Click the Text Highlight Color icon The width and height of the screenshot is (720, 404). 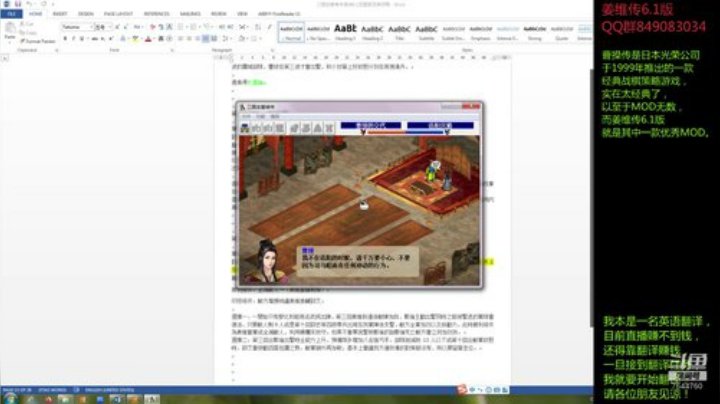[x=134, y=39]
